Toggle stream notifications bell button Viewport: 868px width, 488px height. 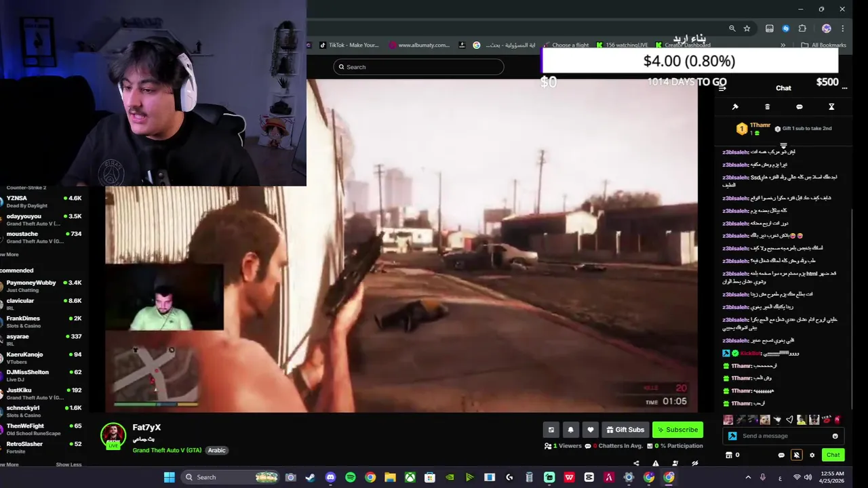[570, 430]
